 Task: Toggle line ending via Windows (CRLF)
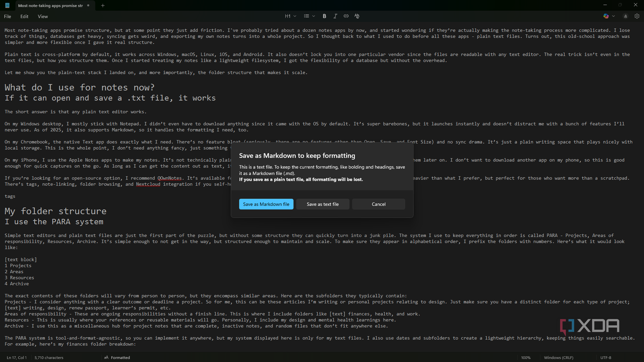click(x=558, y=357)
